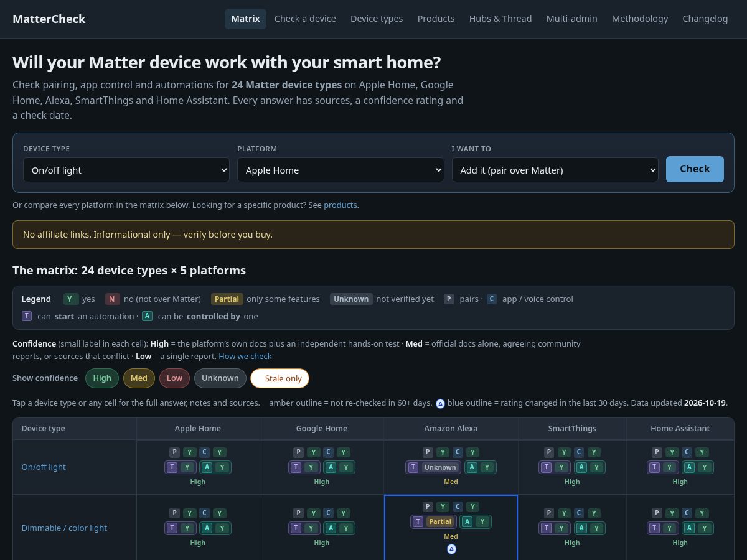This screenshot has width=747, height=560.
Task: Open the Changelog page
Action: 705,19
